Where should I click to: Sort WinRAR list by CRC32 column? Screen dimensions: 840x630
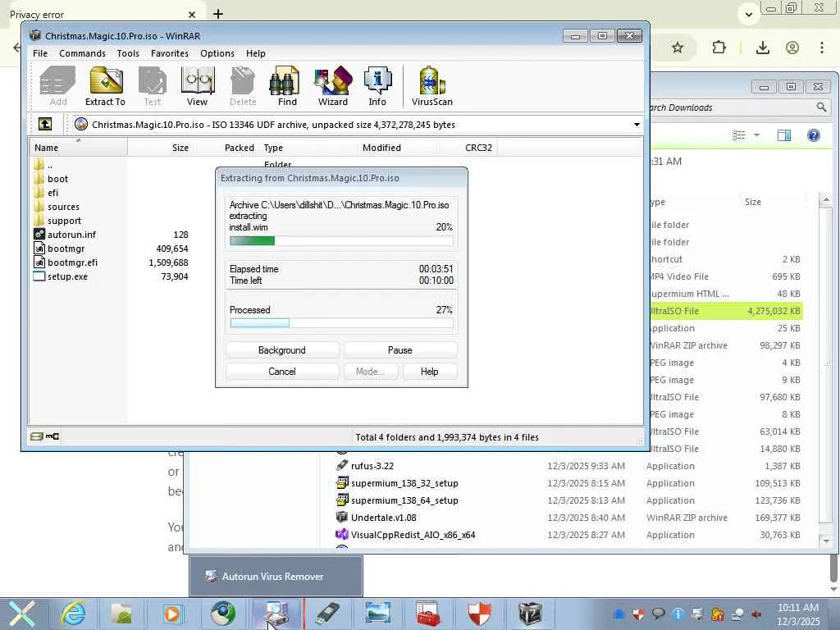pyautogui.click(x=468, y=148)
